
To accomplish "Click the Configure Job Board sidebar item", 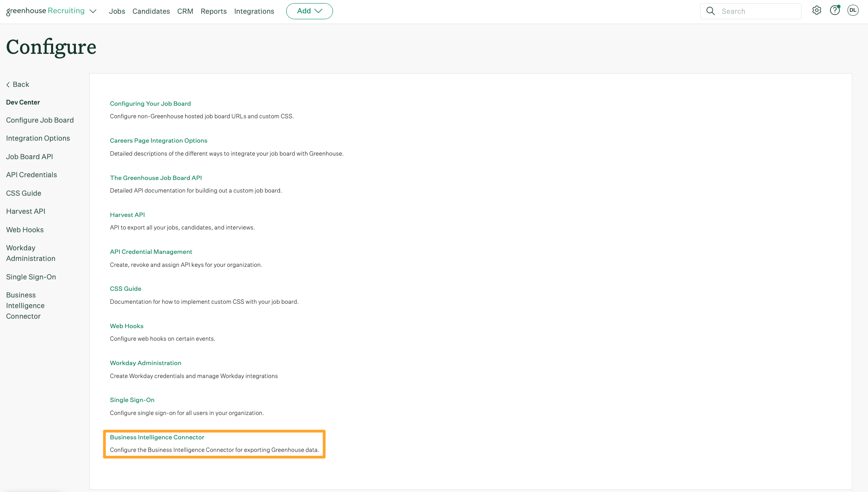I will [40, 120].
